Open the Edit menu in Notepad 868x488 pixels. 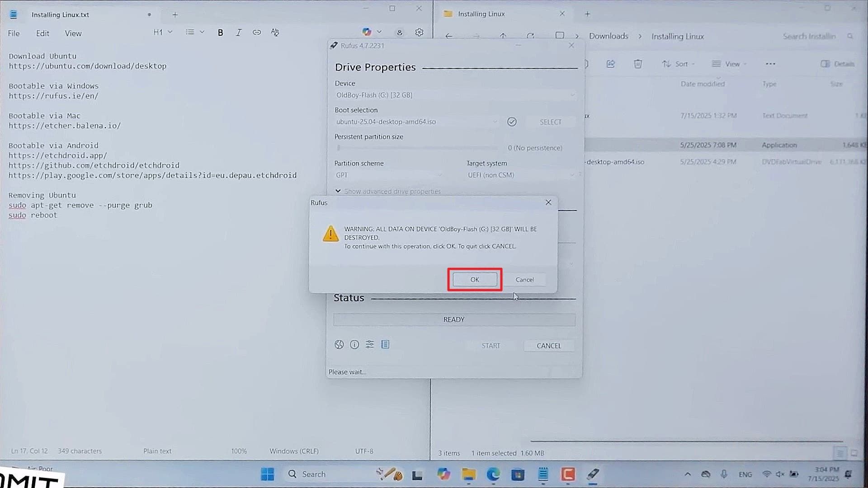click(x=42, y=33)
